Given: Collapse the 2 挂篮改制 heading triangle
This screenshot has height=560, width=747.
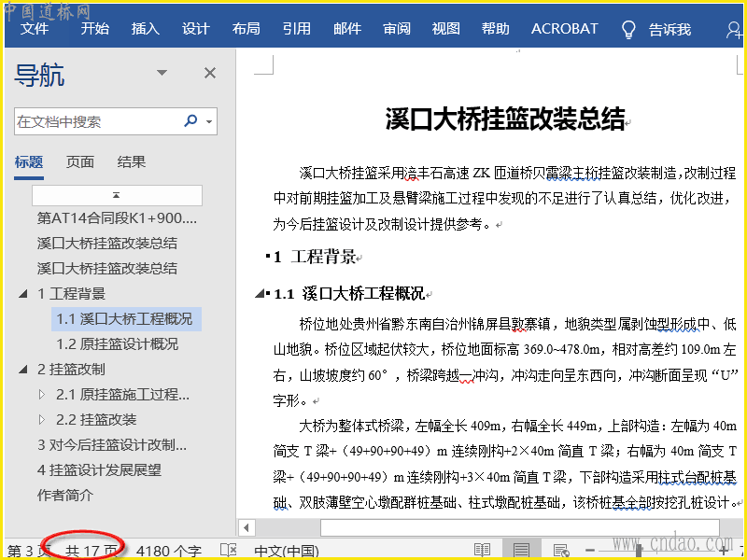Looking at the screenshot, I should tap(22, 370).
